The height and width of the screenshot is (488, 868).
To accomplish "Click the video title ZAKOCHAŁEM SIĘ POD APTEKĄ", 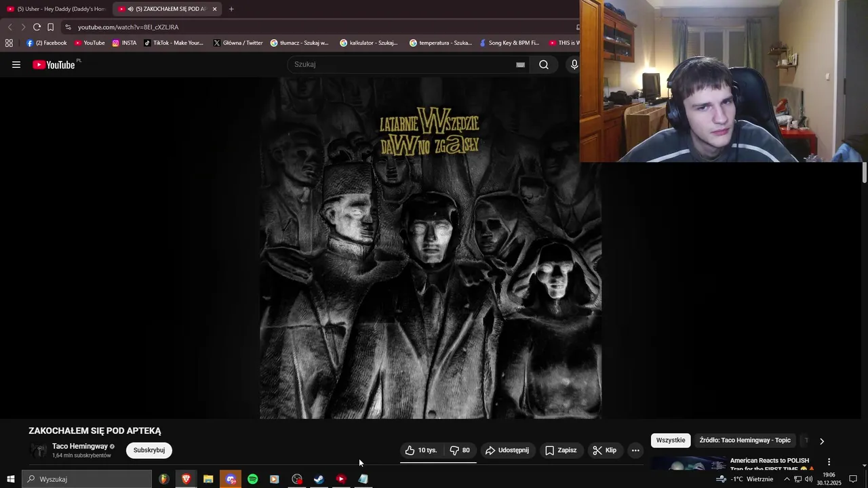I will pyautogui.click(x=95, y=430).
